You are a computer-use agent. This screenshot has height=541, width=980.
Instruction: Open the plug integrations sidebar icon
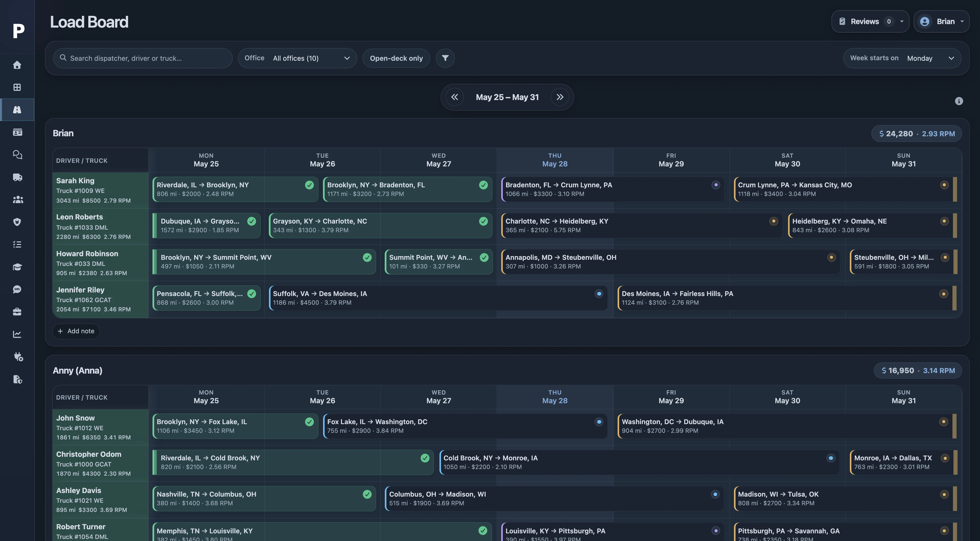coord(18,356)
